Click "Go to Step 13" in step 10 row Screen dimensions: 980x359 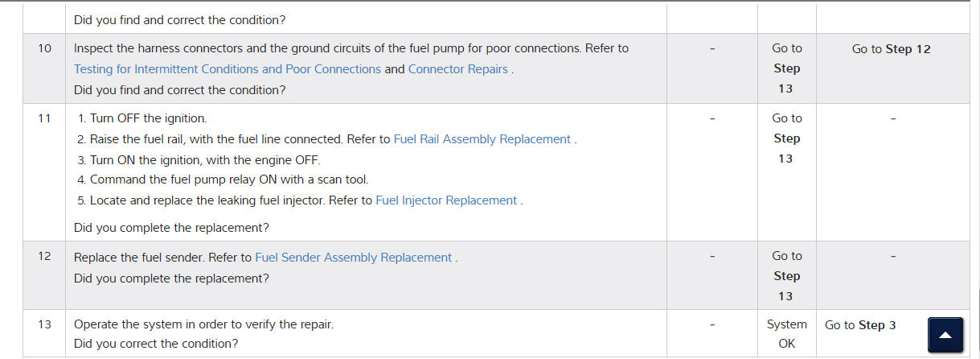(786, 68)
